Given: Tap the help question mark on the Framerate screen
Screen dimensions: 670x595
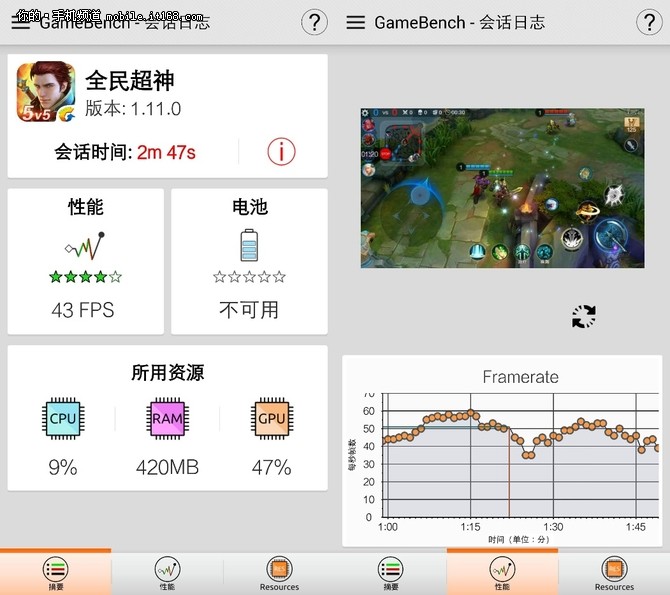Looking at the screenshot, I should tap(650, 22).
